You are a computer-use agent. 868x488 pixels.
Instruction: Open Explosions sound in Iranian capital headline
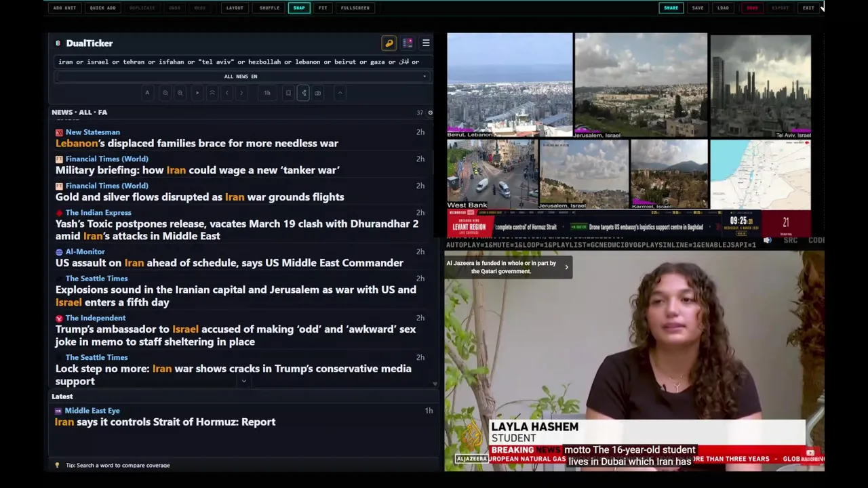point(236,296)
